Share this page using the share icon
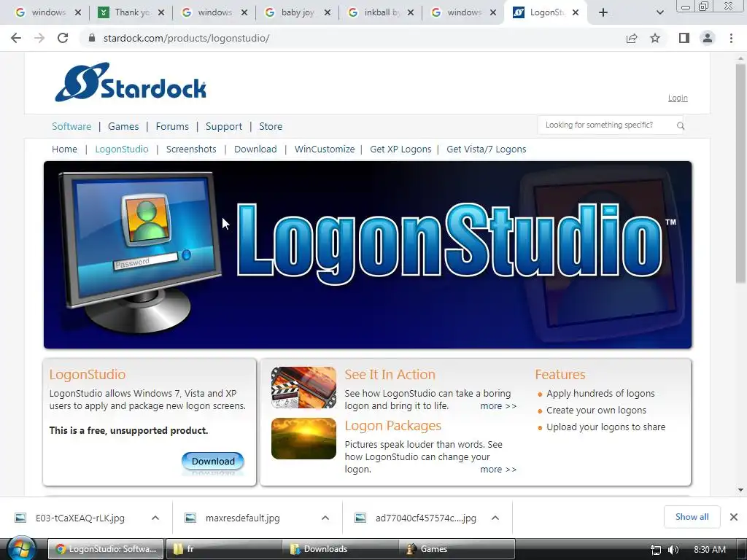 [632, 38]
